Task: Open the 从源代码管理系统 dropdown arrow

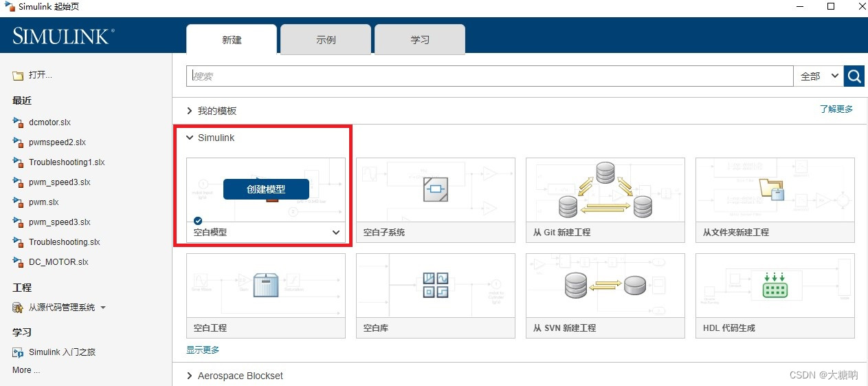Action: [x=103, y=308]
